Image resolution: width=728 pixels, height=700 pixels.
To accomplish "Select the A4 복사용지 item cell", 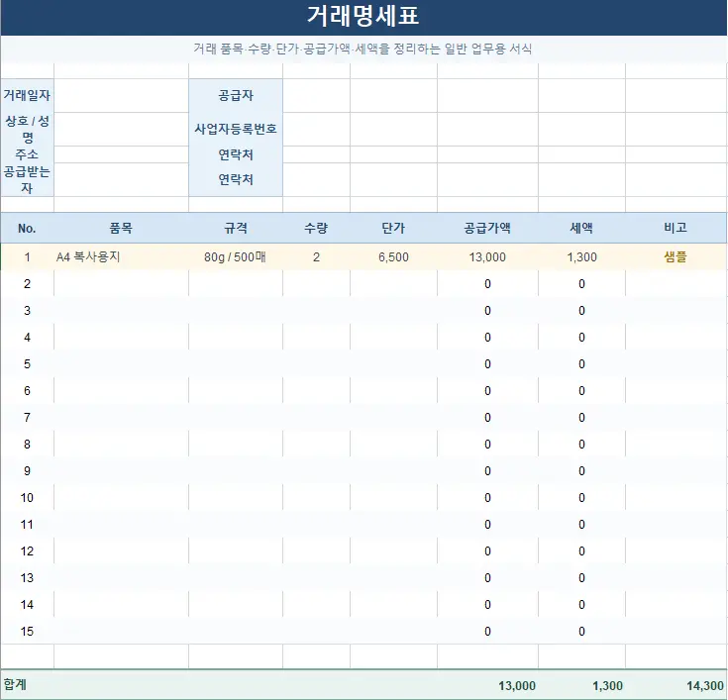I will point(121,256).
